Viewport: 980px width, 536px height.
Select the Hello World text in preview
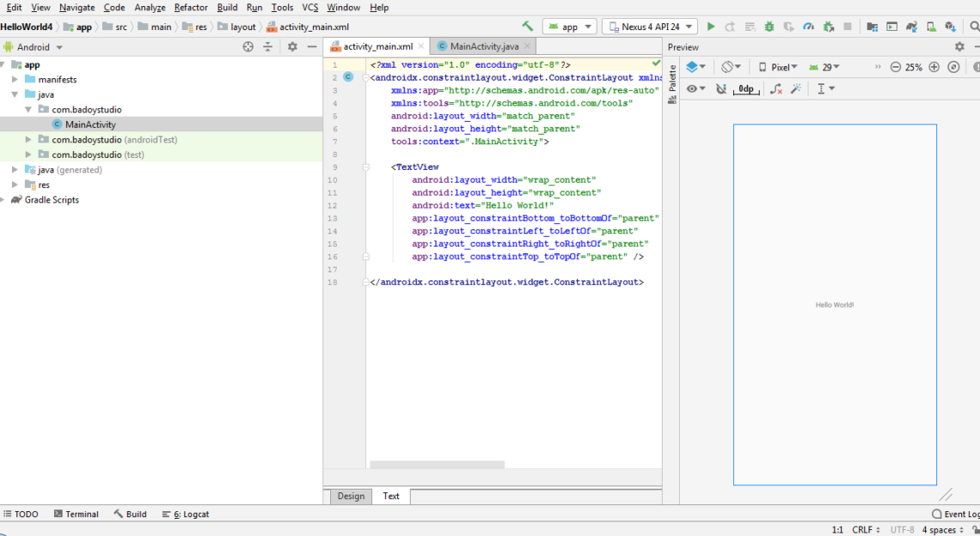pyautogui.click(x=834, y=305)
